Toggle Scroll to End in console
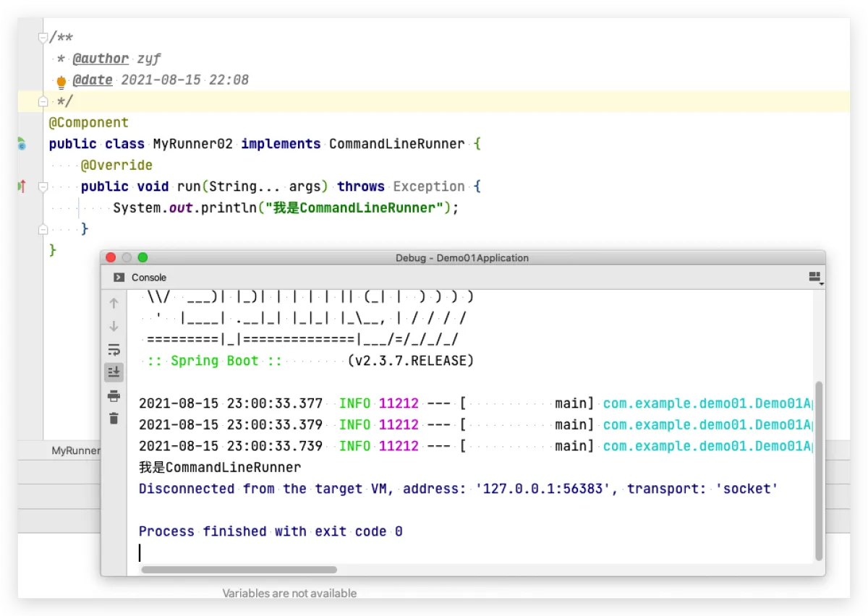This screenshot has width=868, height=616. tap(114, 373)
